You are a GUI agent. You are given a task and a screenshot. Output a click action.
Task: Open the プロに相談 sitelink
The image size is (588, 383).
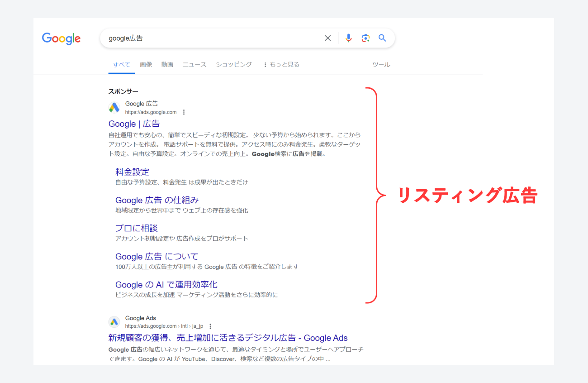137,228
